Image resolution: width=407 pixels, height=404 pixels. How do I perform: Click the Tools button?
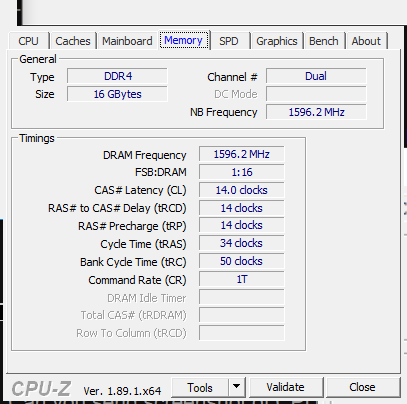200,388
